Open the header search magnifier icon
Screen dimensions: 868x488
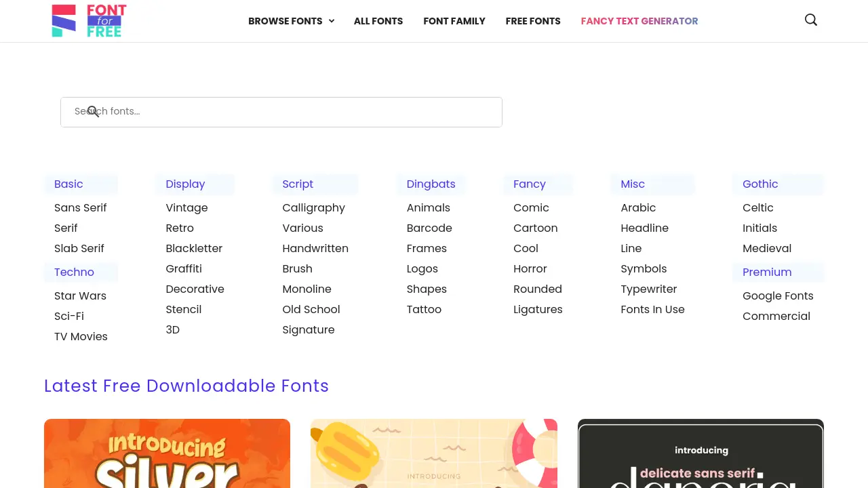pyautogui.click(x=811, y=20)
